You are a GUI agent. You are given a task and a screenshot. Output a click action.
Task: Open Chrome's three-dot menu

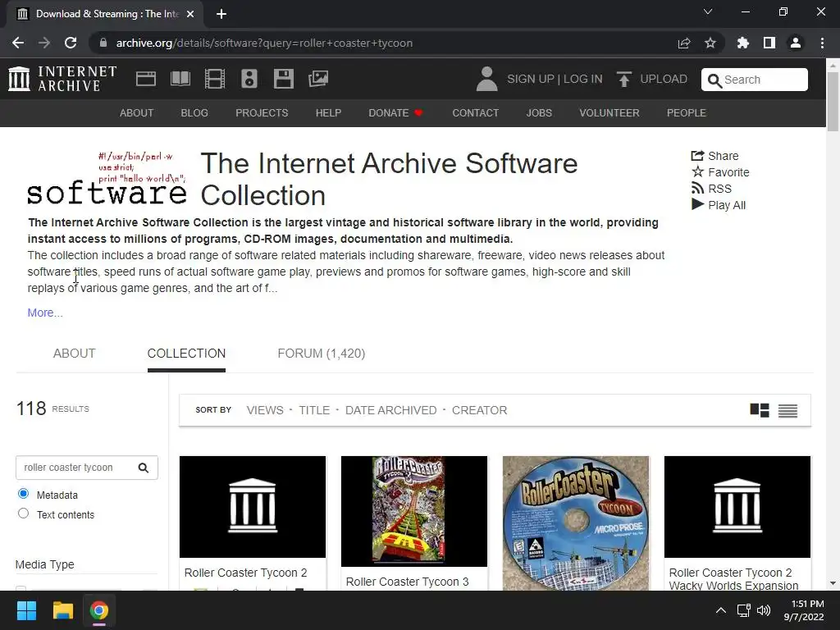[x=822, y=43]
